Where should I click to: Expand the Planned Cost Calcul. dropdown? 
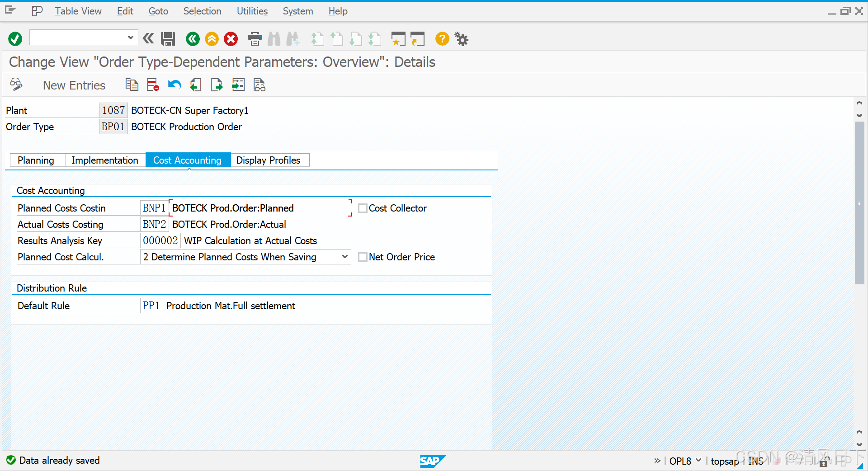click(x=344, y=257)
